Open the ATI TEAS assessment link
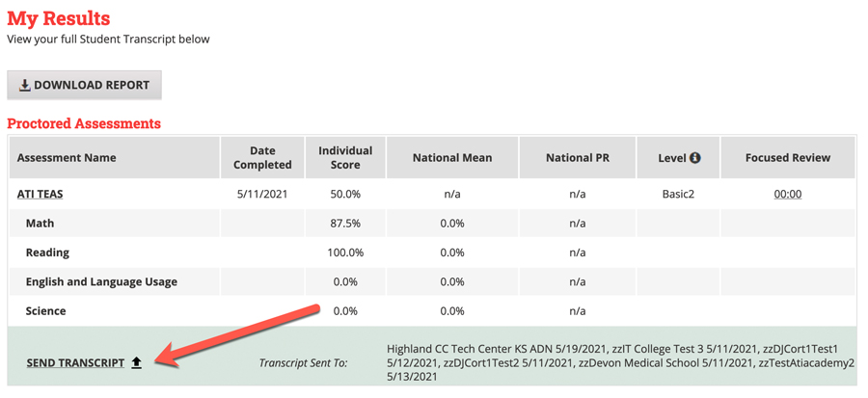The height and width of the screenshot is (398, 868). point(40,194)
